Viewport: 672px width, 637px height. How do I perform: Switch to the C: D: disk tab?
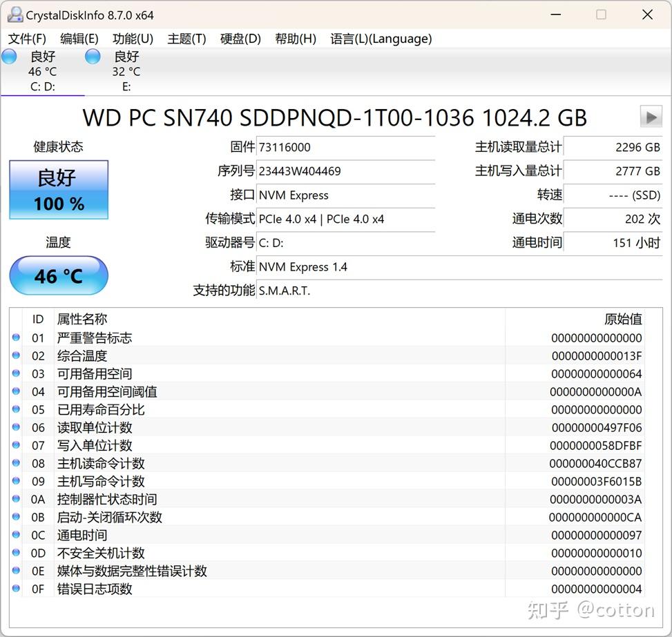pyautogui.click(x=42, y=72)
